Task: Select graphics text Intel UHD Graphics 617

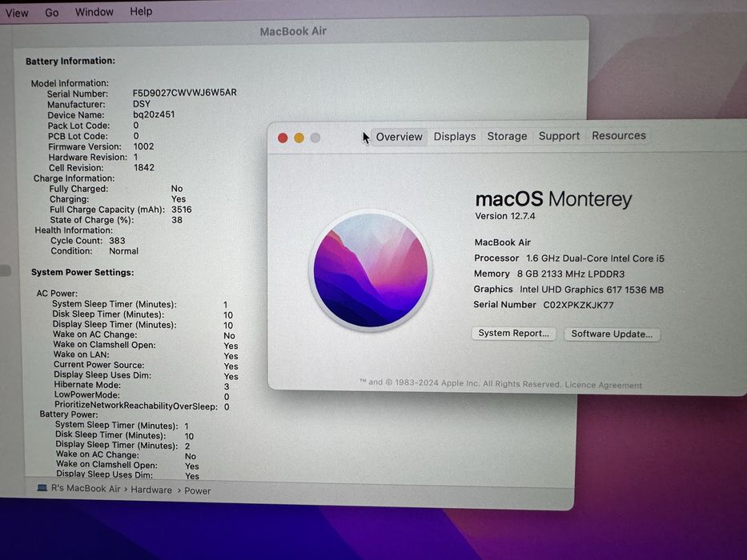Action: 571,290
